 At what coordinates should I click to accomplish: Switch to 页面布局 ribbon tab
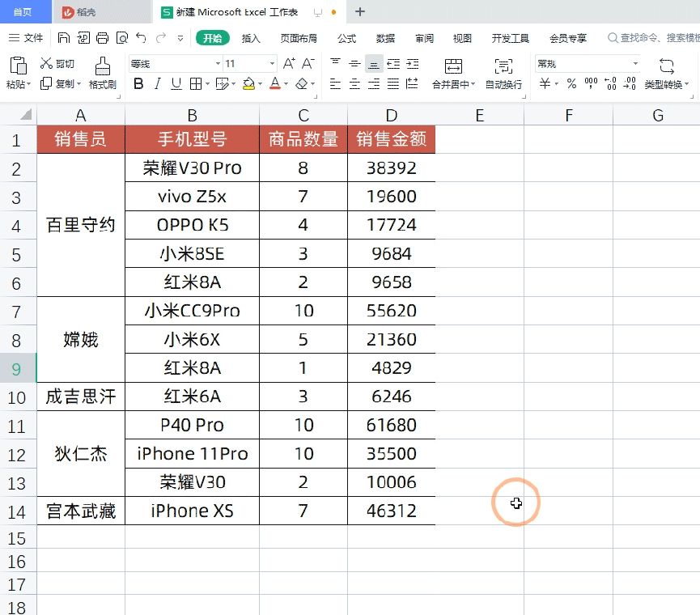coord(299,38)
